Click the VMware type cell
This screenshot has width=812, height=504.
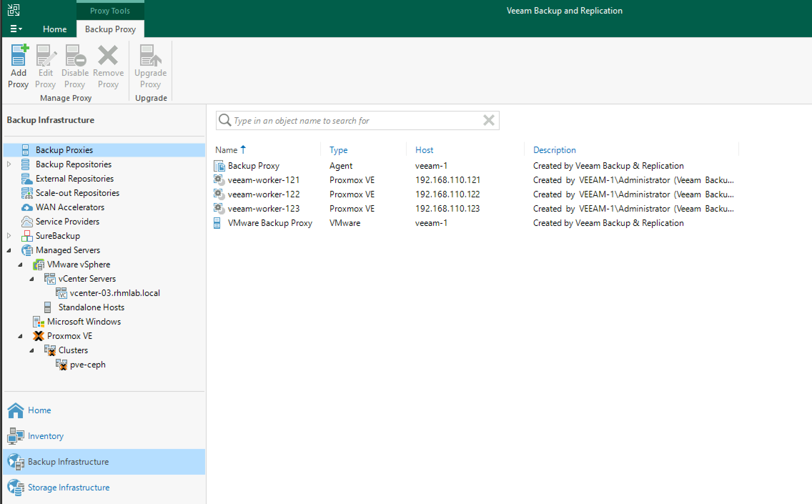[345, 223]
